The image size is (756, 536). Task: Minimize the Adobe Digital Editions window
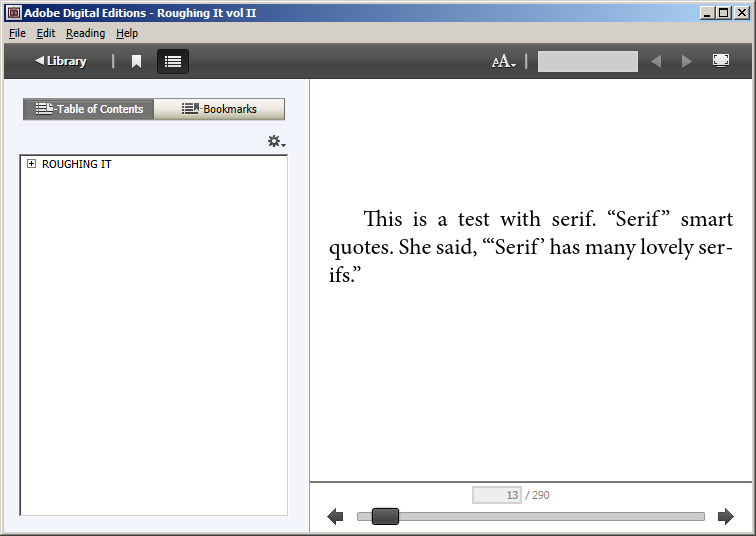point(707,13)
